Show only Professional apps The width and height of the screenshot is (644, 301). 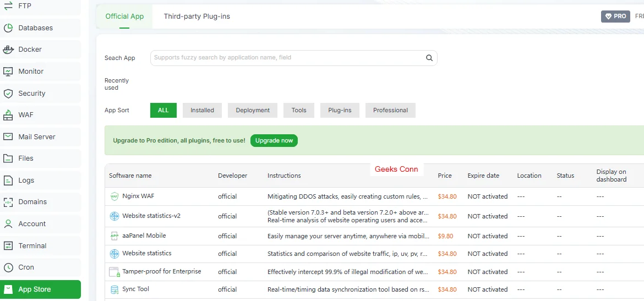point(390,110)
